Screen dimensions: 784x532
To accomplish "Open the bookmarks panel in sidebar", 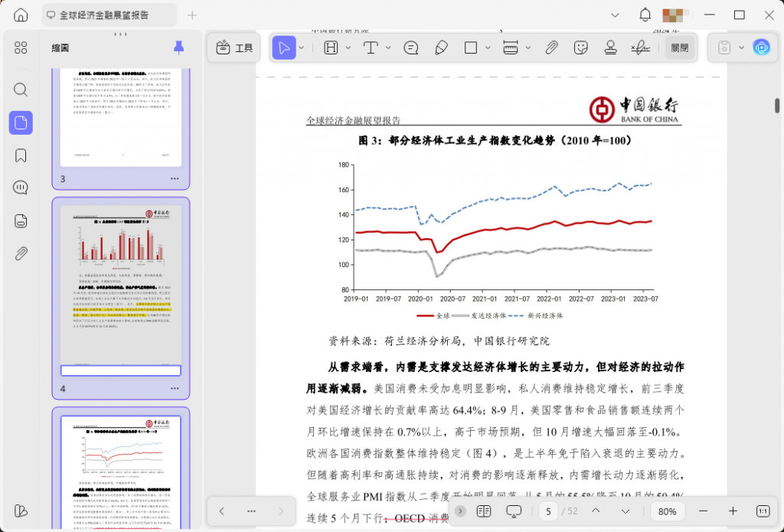I will tap(21, 155).
